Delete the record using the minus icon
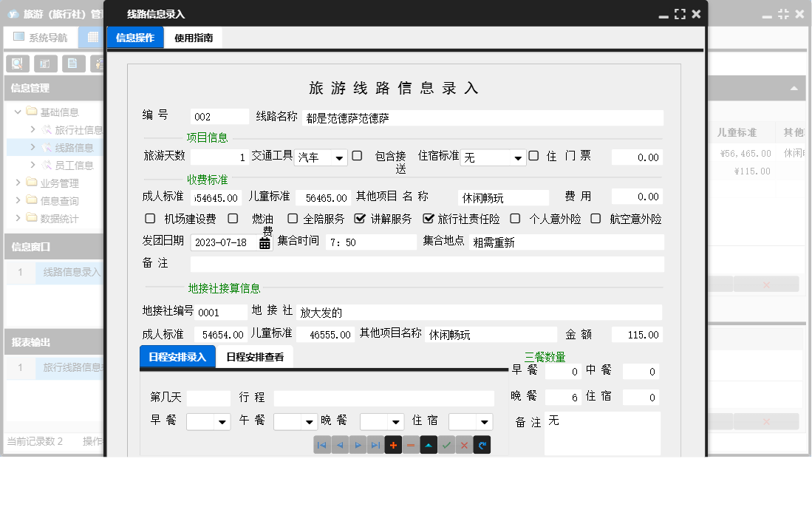The width and height of the screenshot is (812, 521). coord(410,444)
